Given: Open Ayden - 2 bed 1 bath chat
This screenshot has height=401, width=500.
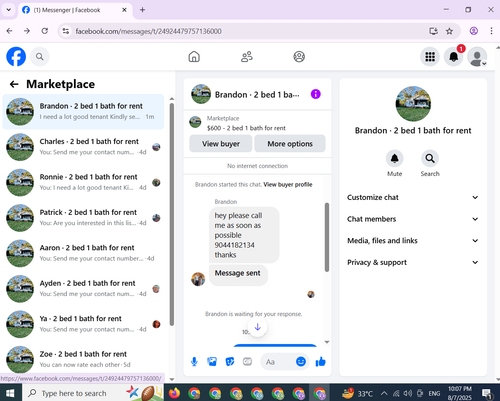Looking at the screenshot, I should click(x=83, y=289).
